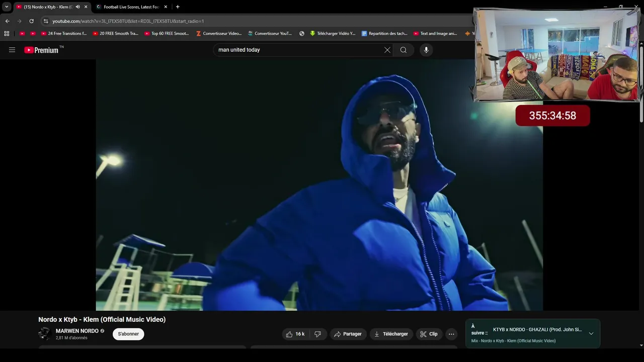Open first Convertisseur Video bookmark
The image size is (644, 362).
pos(219,34)
